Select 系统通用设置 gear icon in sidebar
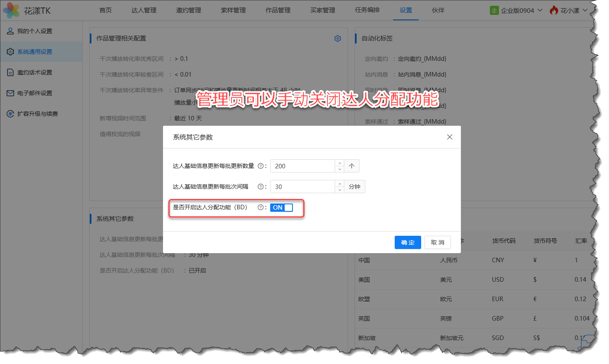 click(10, 52)
